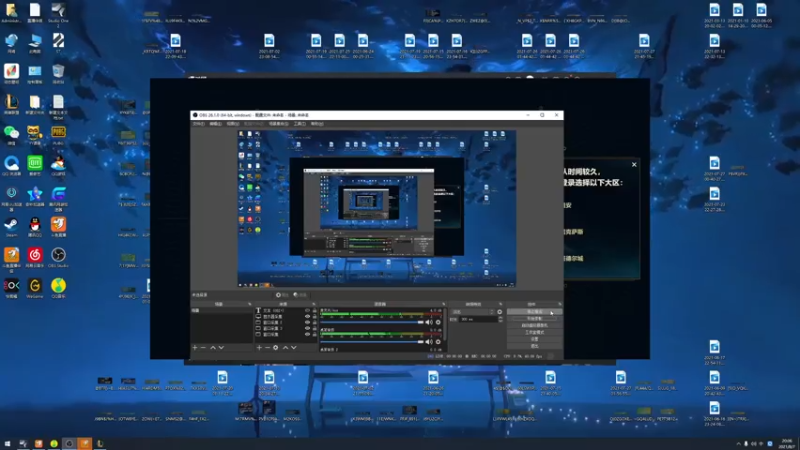800x450 pixels.
Task: Open the WeGame desktop shortcut
Action: [x=35, y=288]
